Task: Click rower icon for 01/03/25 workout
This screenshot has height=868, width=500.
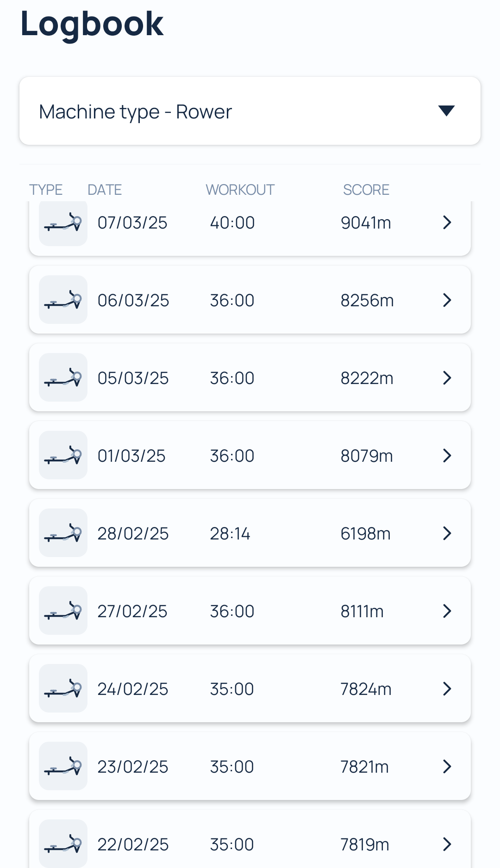Action: 63,455
